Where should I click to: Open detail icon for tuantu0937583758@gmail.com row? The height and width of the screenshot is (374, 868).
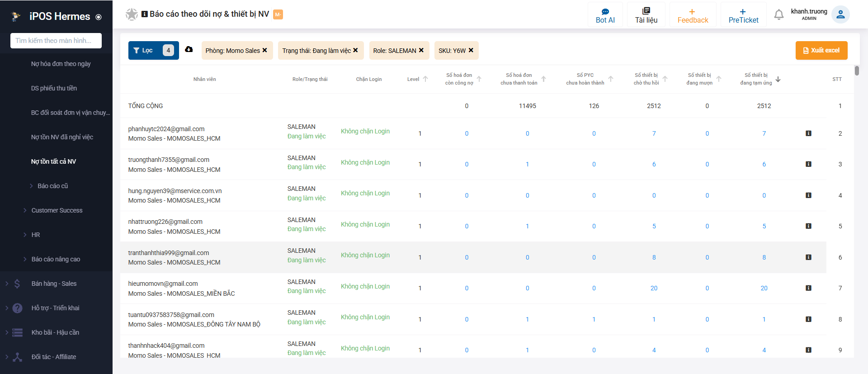(809, 319)
